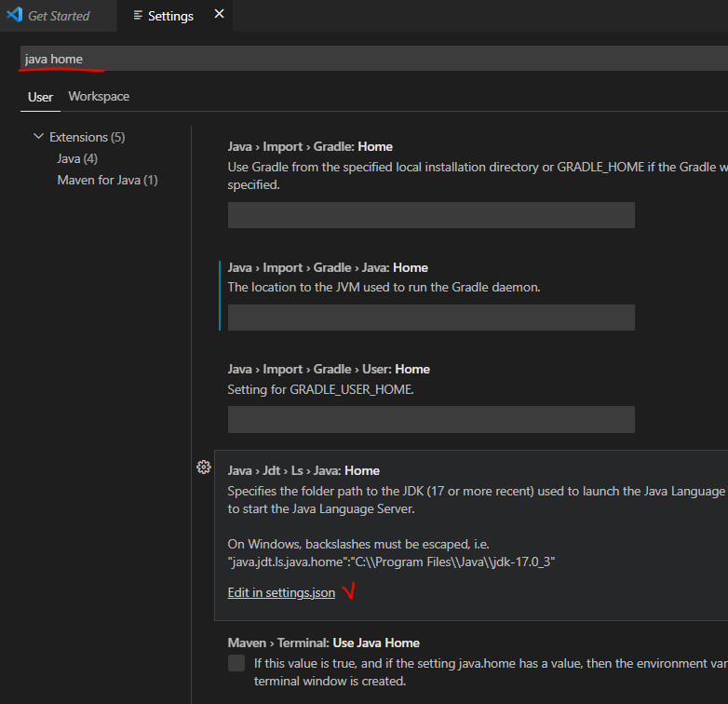Click the 'Java › Import › Gradle: Home' heading
Viewport: 728px width, 704px height.
[x=310, y=147]
